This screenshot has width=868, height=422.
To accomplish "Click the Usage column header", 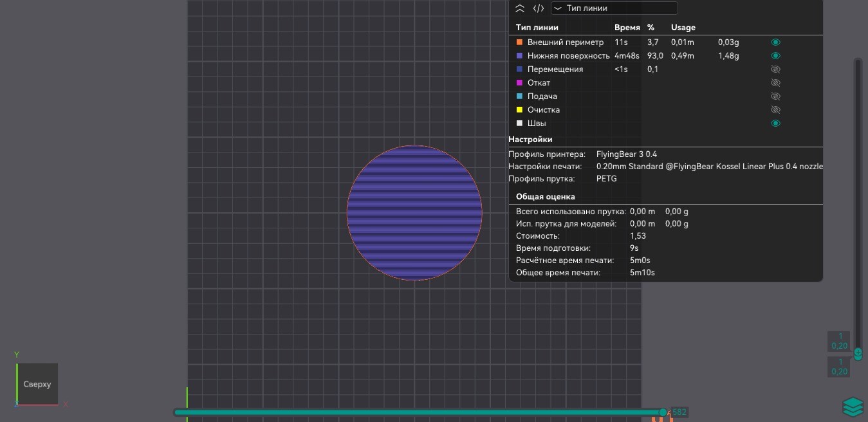I will click(683, 28).
